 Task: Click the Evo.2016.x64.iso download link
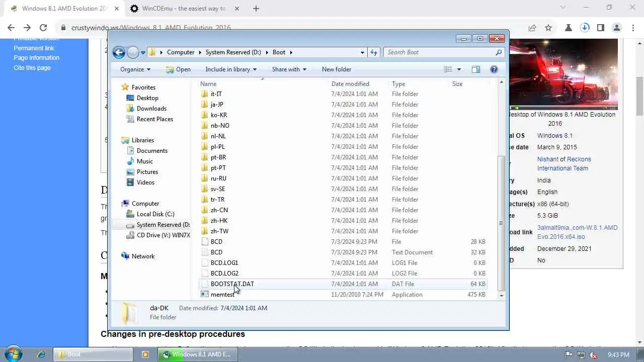coord(561,237)
